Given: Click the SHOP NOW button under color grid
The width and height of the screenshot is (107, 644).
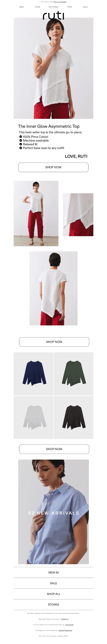Looking at the screenshot, I should (x=54, y=449).
